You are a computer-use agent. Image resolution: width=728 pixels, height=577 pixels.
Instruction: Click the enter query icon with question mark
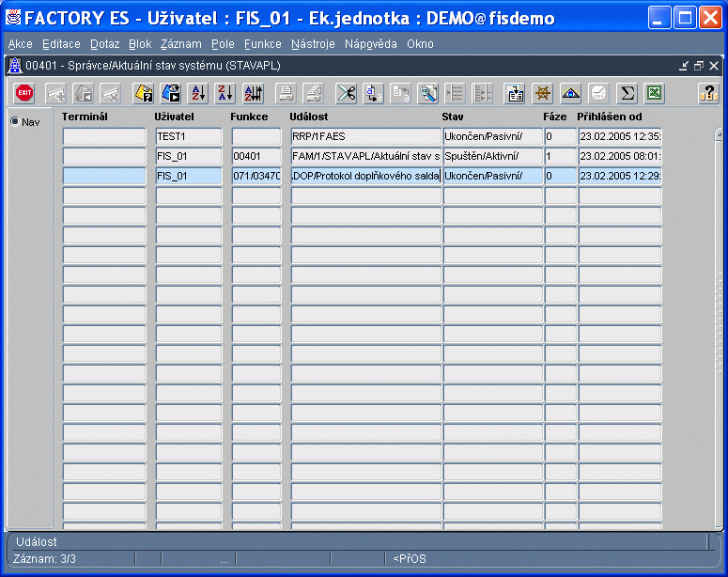coord(144,93)
